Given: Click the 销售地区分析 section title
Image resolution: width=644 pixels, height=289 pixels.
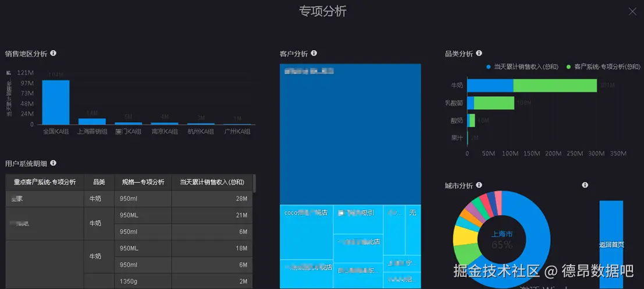Looking at the screenshot, I should (x=26, y=54).
